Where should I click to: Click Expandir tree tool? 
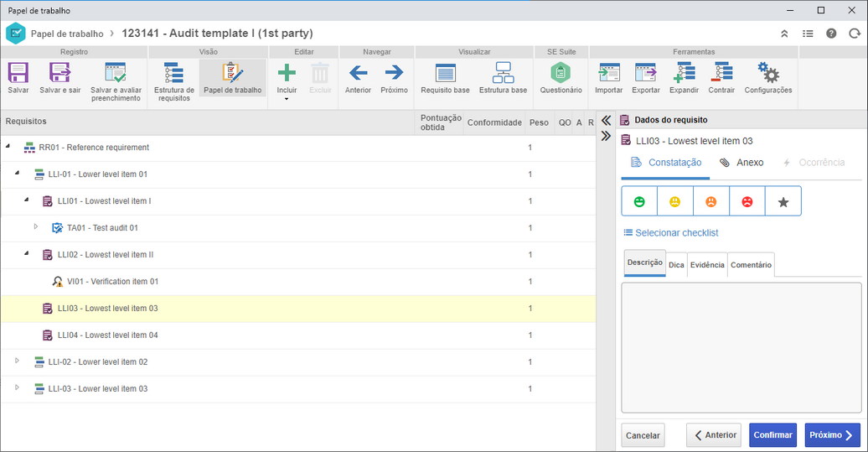click(x=685, y=73)
